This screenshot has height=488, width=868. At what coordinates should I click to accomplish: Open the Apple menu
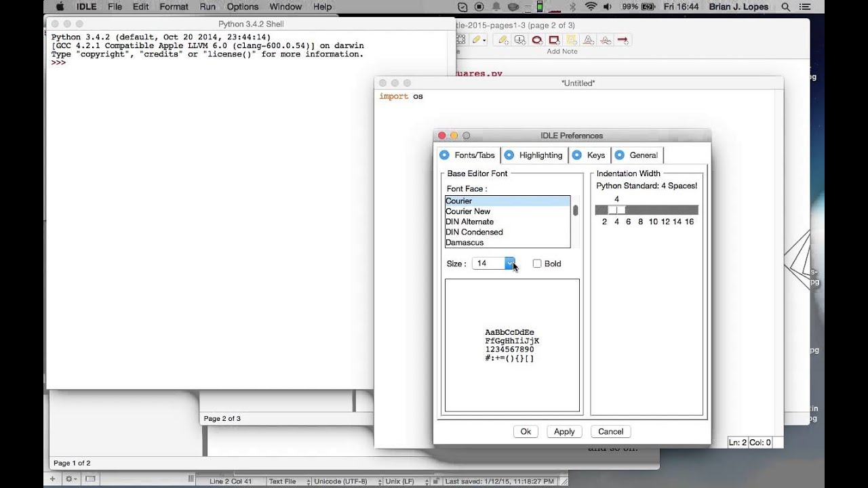[60, 7]
